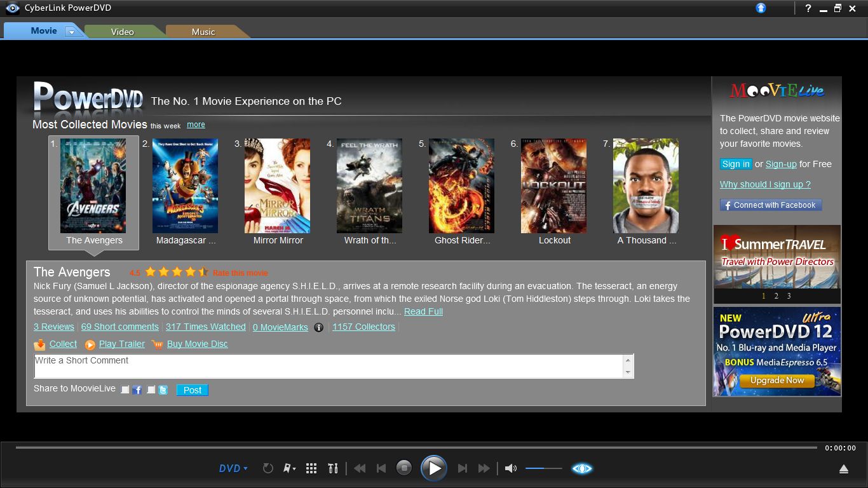This screenshot has height=488, width=868.
Task: Eject the disc with the eject icon
Action: coord(844,469)
